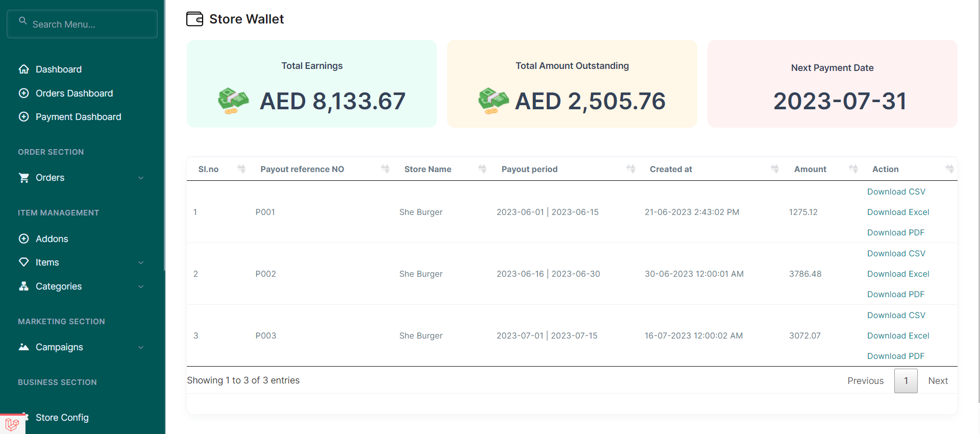This screenshot has height=434, width=980.
Task: Click the Orders shopping cart icon
Action: tap(23, 178)
